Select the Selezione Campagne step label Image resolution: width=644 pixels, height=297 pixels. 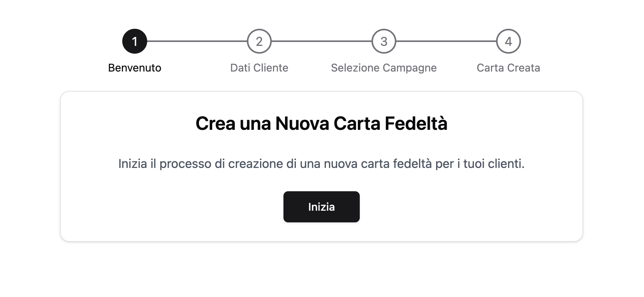384,68
